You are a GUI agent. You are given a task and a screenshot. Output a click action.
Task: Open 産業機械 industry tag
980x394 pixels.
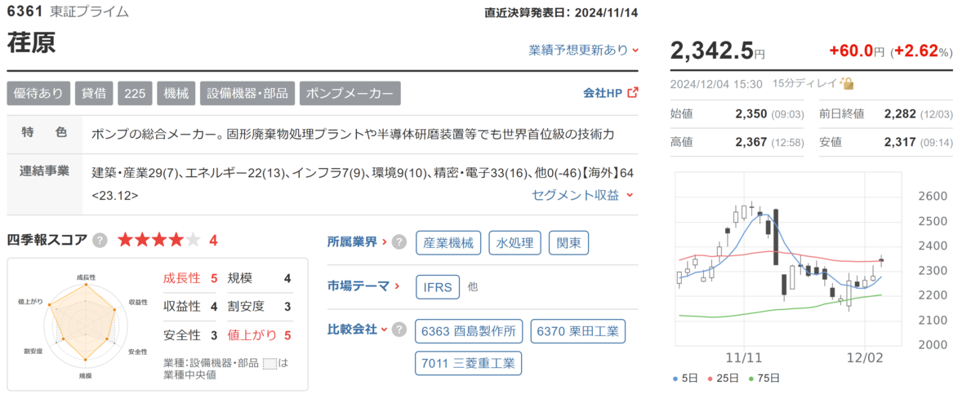click(448, 242)
